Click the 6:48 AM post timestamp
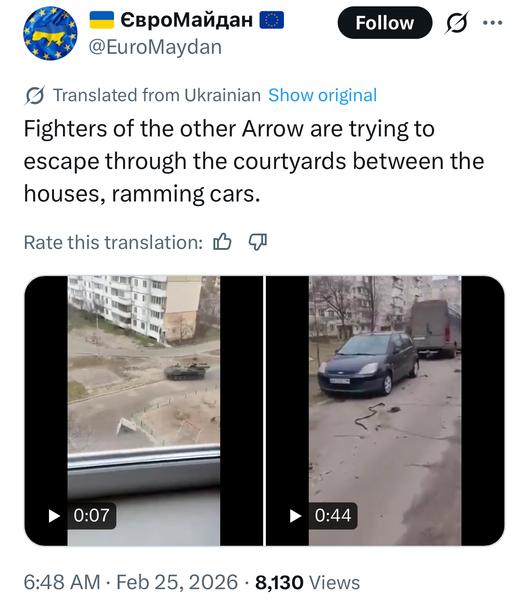 131,582
